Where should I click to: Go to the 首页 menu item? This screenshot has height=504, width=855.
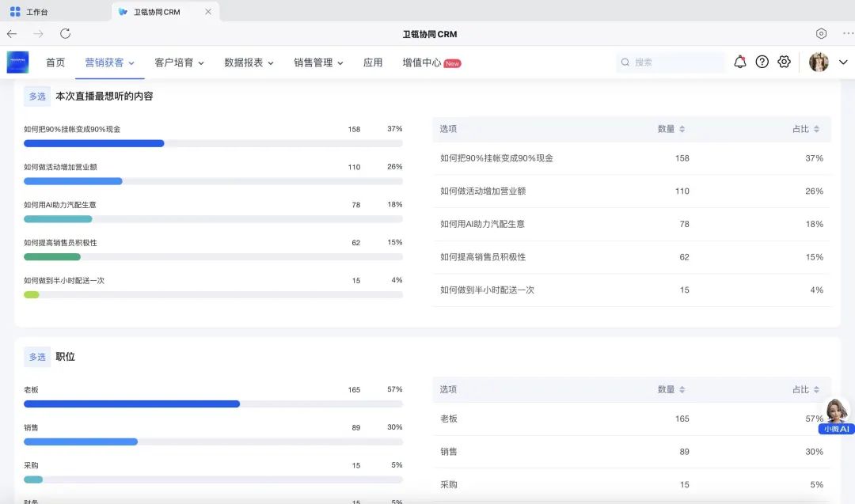[55, 63]
